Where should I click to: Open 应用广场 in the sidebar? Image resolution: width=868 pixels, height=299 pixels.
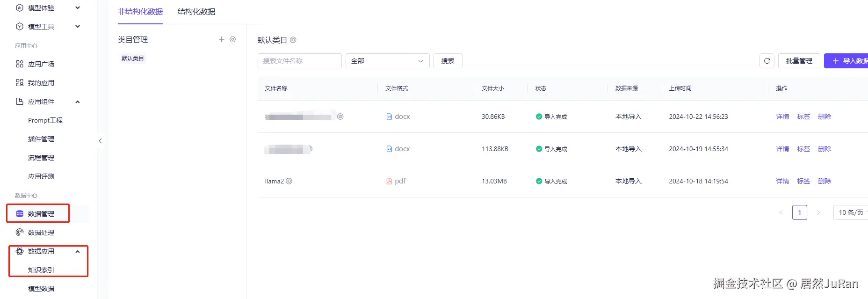(41, 64)
